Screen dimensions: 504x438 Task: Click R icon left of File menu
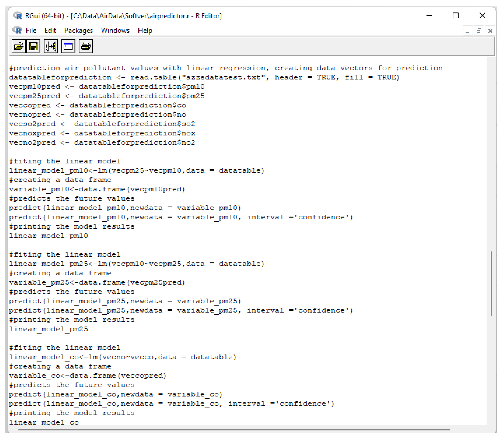point(17,30)
